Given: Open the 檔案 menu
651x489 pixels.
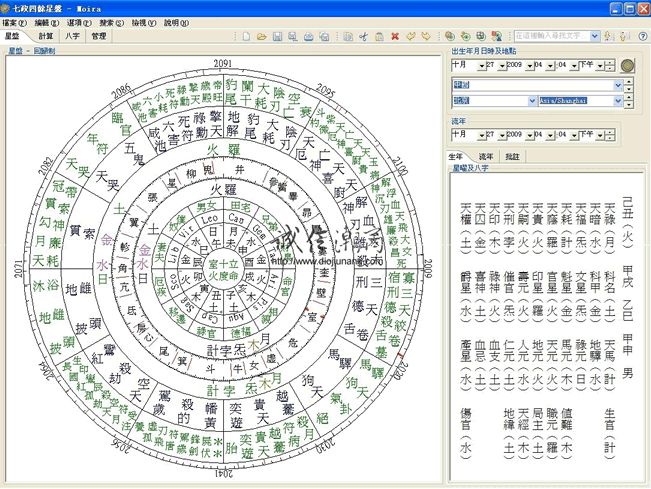Looking at the screenshot, I should 15,21.
